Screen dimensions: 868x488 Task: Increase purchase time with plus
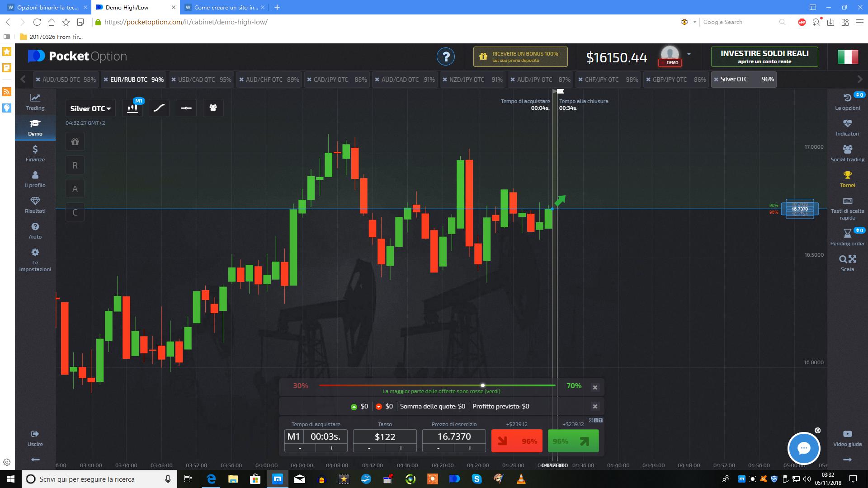(x=331, y=448)
